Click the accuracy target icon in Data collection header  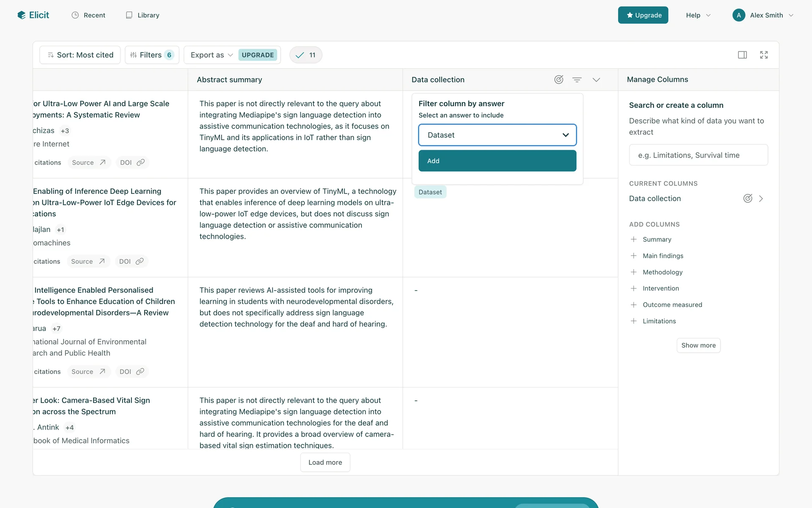[x=559, y=80]
